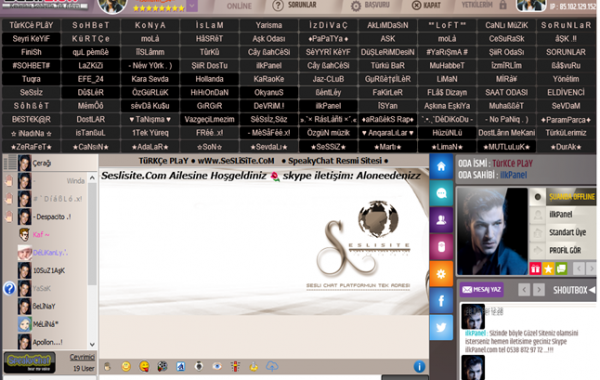This screenshot has height=380, width=600.
Task: Open the Facebook sidebar icon
Action: click(x=441, y=300)
